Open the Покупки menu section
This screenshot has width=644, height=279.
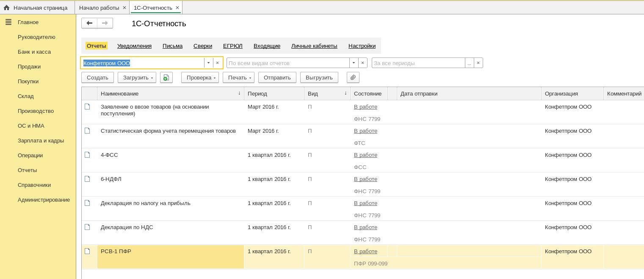click(x=28, y=81)
